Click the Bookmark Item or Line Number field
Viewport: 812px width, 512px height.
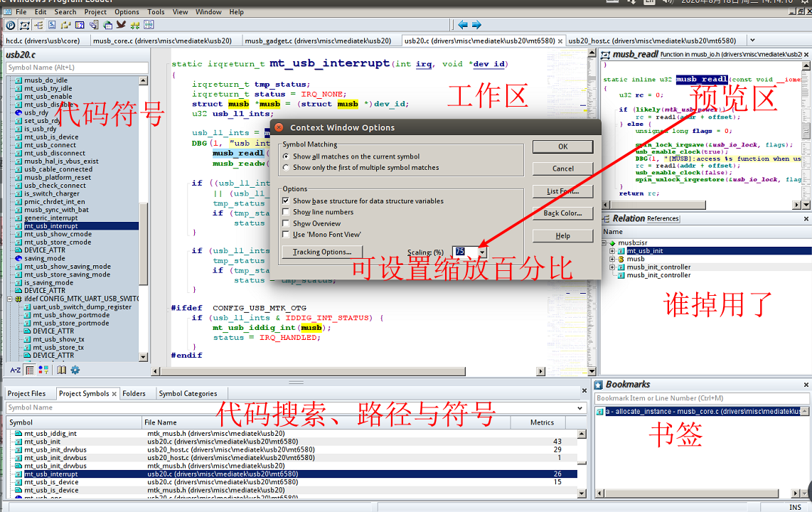click(x=697, y=398)
